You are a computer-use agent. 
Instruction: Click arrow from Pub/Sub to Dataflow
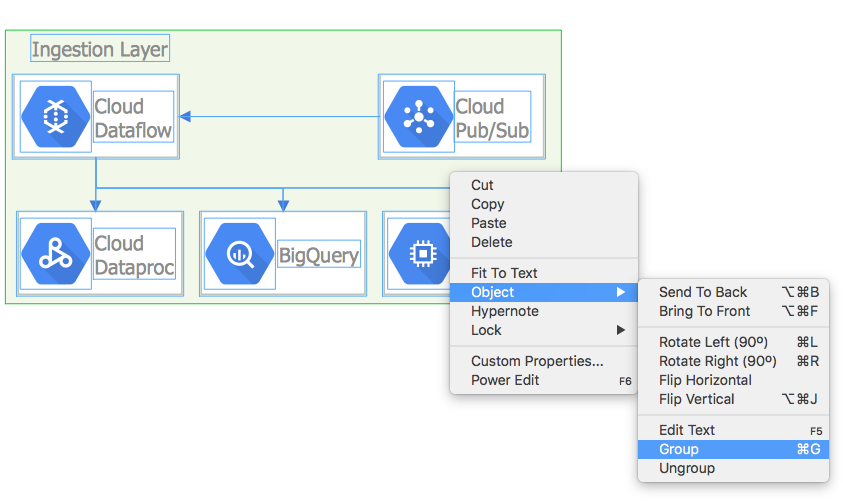(x=280, y=116)
